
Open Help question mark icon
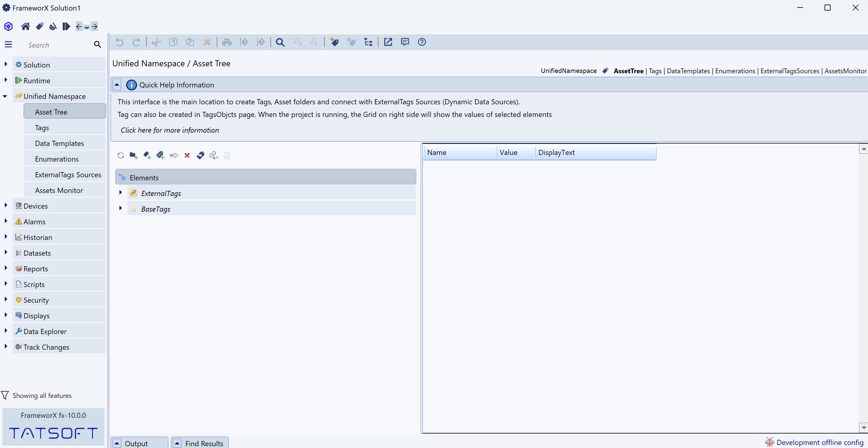tap(422, 42)
